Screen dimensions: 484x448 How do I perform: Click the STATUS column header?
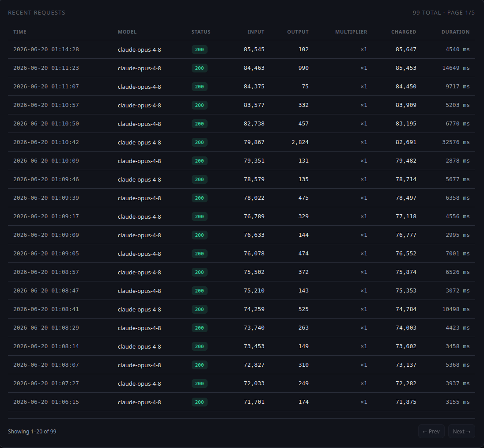point(201,32)
